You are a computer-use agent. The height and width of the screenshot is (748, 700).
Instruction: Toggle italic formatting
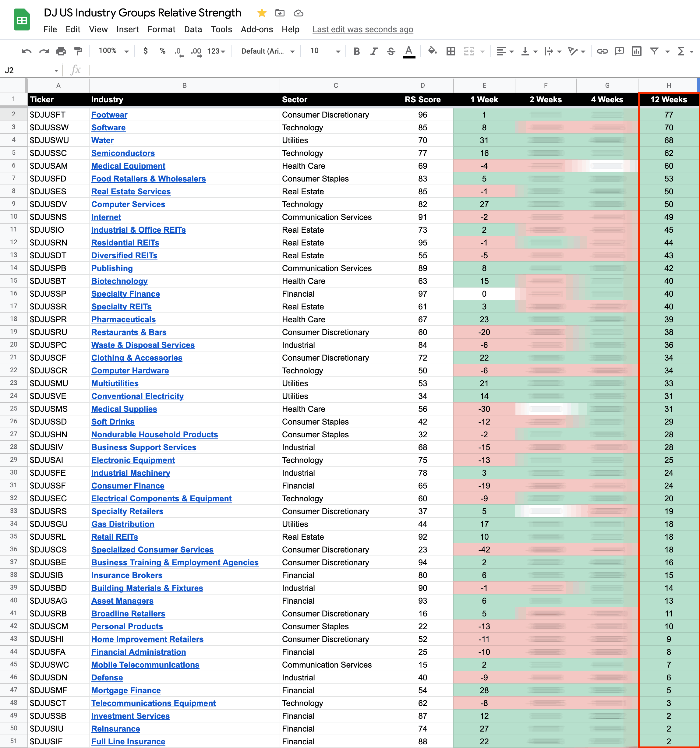[x=374, y=51]
